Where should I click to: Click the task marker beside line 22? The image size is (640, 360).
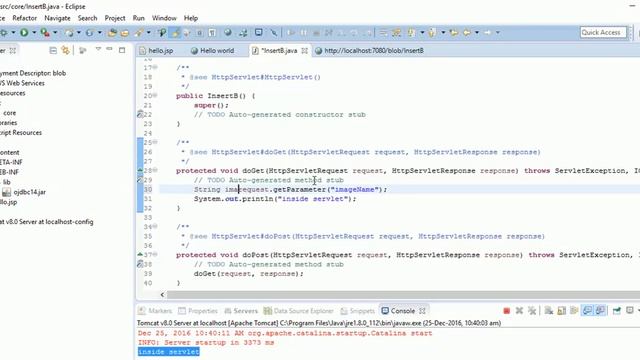tap(140, 115)
